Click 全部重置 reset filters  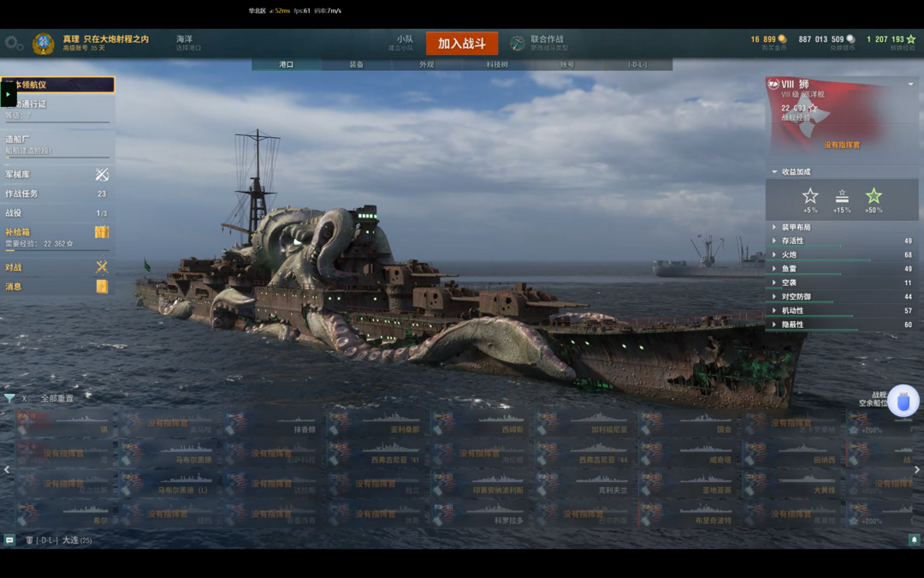point(57,399)
